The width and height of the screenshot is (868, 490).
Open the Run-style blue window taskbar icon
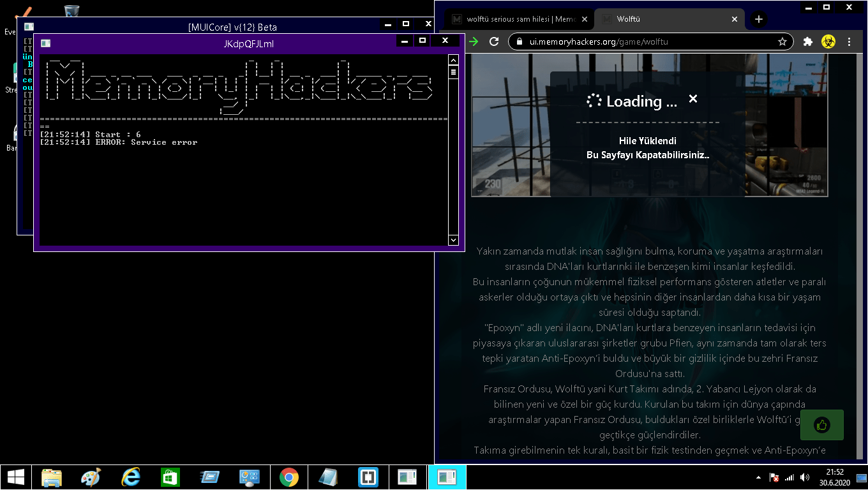tap(209, 477)
